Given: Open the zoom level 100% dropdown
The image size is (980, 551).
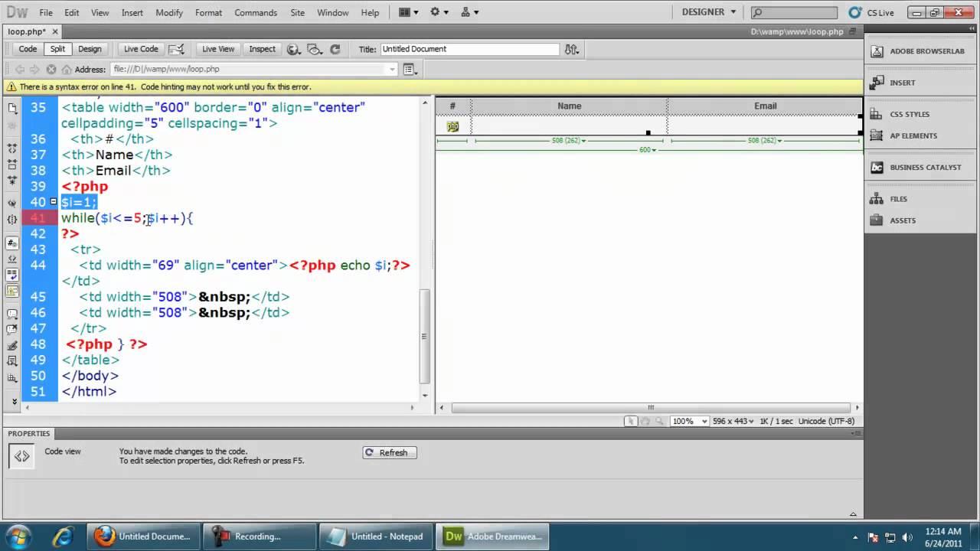Looking at the screenshot, I should pyautogui.click(x=689, y=421).
